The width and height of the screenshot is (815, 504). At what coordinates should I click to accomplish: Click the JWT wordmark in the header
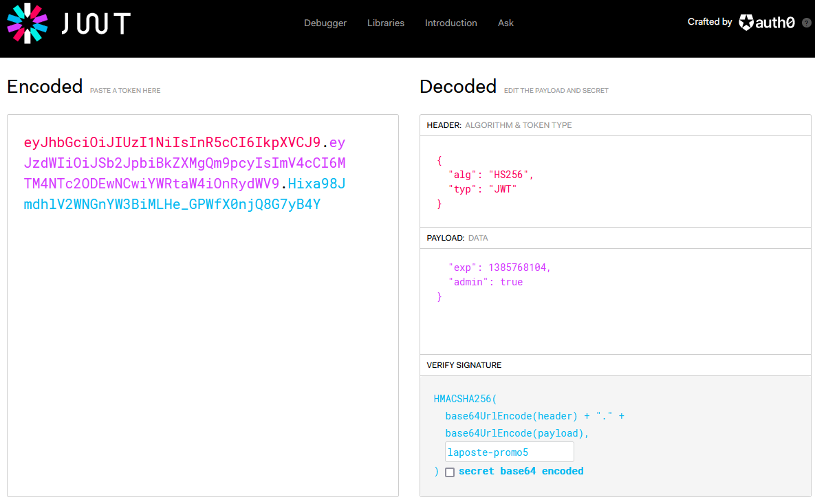96,23
